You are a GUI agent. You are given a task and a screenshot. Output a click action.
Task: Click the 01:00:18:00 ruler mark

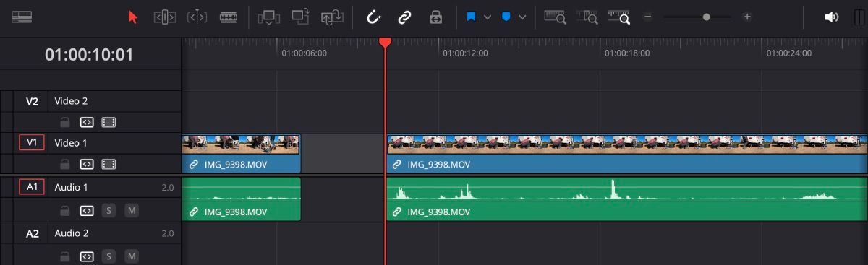click(x=627, y=53)
